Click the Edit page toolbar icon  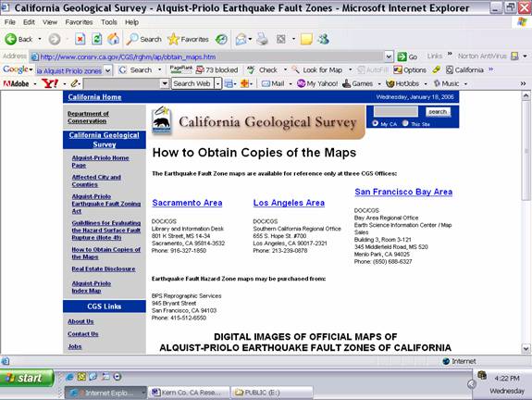click(281, 40)
